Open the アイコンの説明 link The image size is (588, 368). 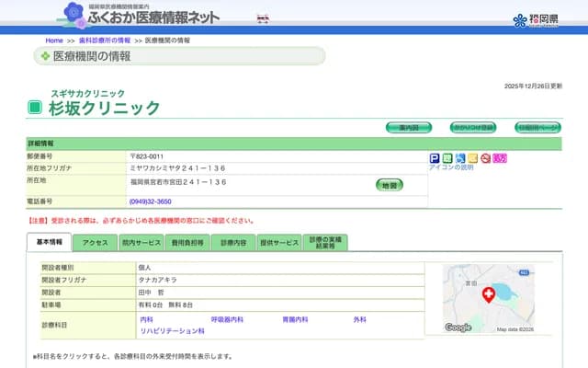pyautogui.click(x=451, y=167)
